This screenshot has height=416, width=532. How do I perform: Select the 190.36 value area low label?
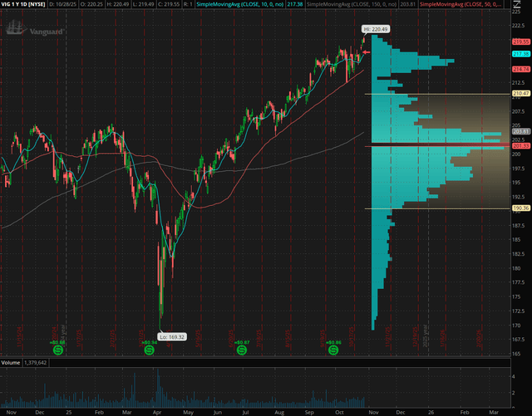point(521,208)
